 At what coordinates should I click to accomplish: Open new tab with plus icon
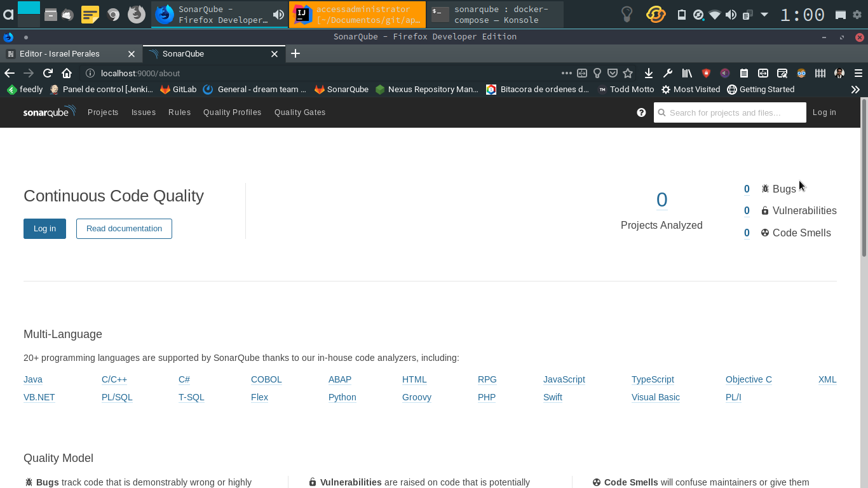tap(295, 54)
